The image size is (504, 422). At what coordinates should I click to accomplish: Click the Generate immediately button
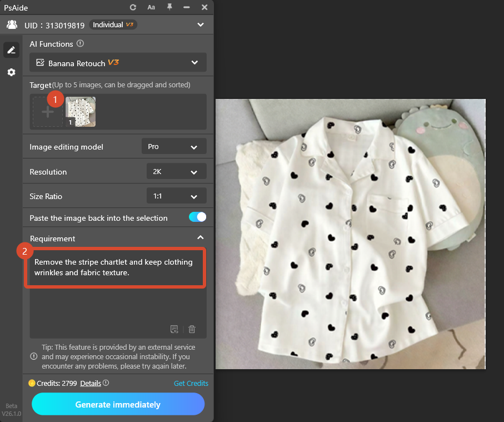pyautogui.click(x=118, y=404)
